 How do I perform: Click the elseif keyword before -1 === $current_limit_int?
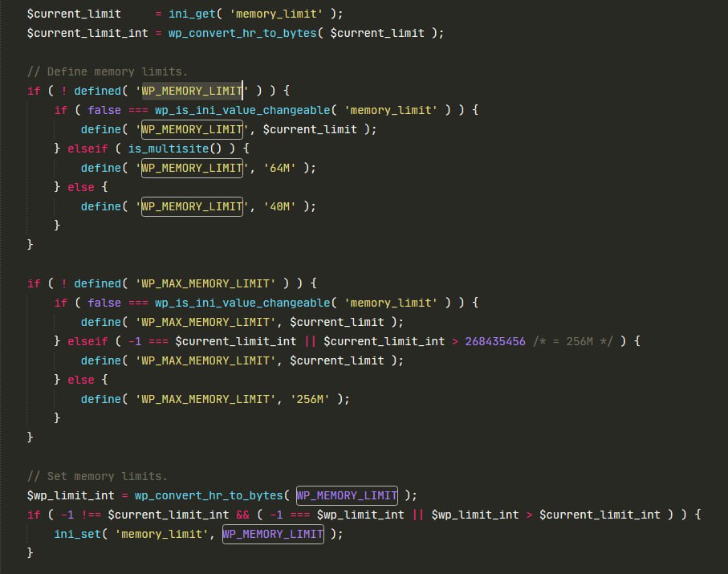tap(87, 341)
